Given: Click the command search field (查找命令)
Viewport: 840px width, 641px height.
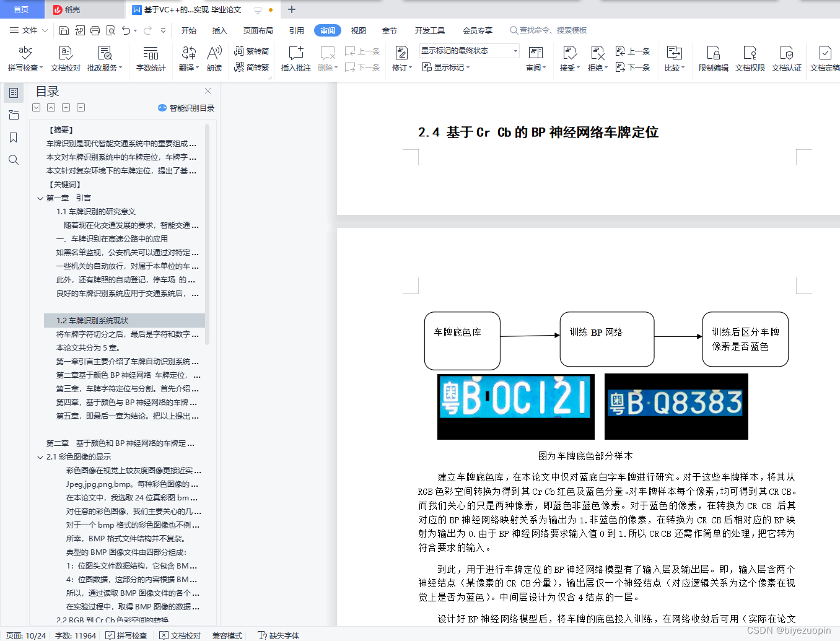Looking at the screenshot, I should (548, 30).
